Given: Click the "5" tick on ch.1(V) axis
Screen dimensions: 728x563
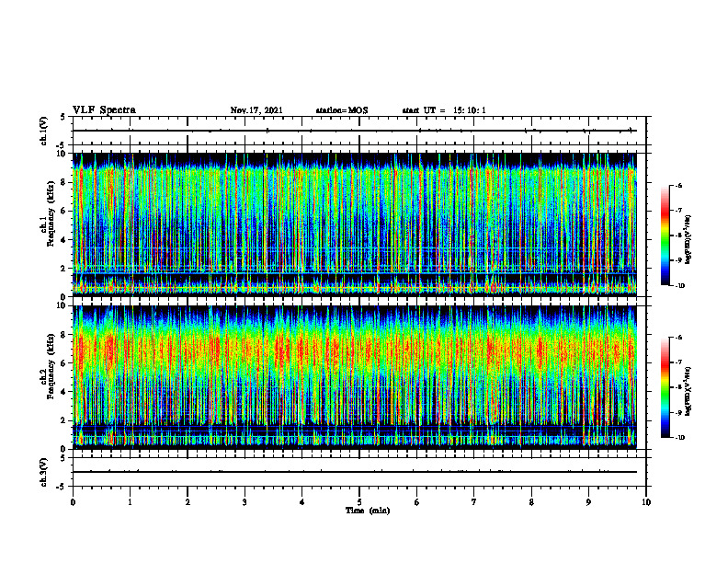Looking at the screenshot, I should 63,118.
